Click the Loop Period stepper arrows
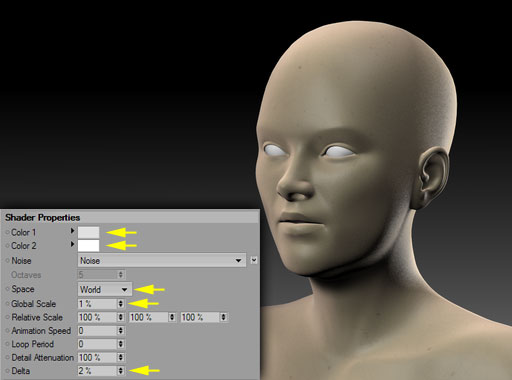 [x=121, y=344]
